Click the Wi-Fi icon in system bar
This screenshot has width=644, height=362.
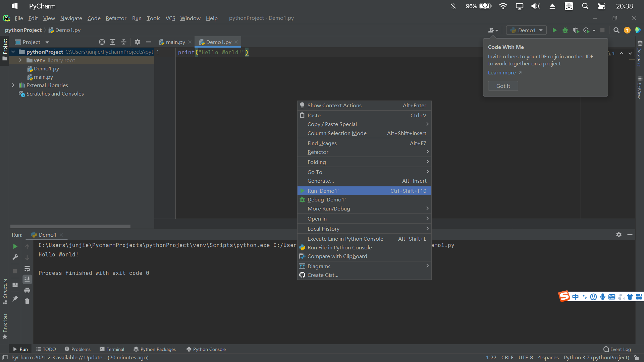503,6
